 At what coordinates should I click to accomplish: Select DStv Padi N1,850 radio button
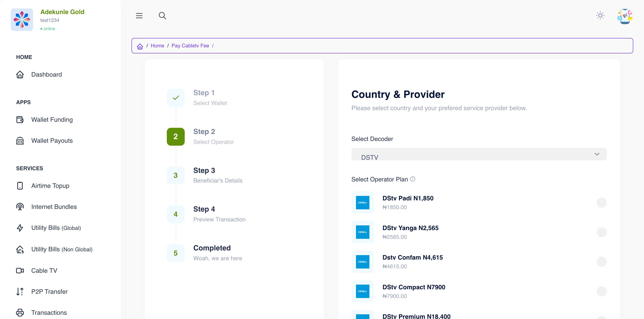click(601, 203)
